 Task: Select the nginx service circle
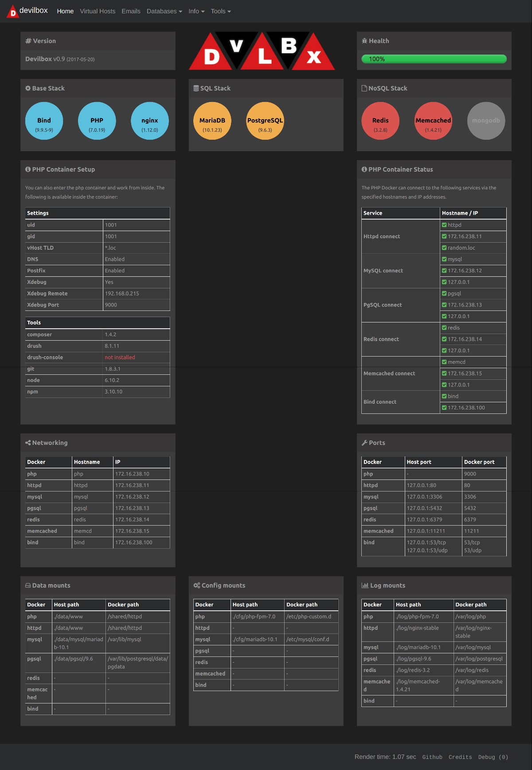click(x=150, y=121)
